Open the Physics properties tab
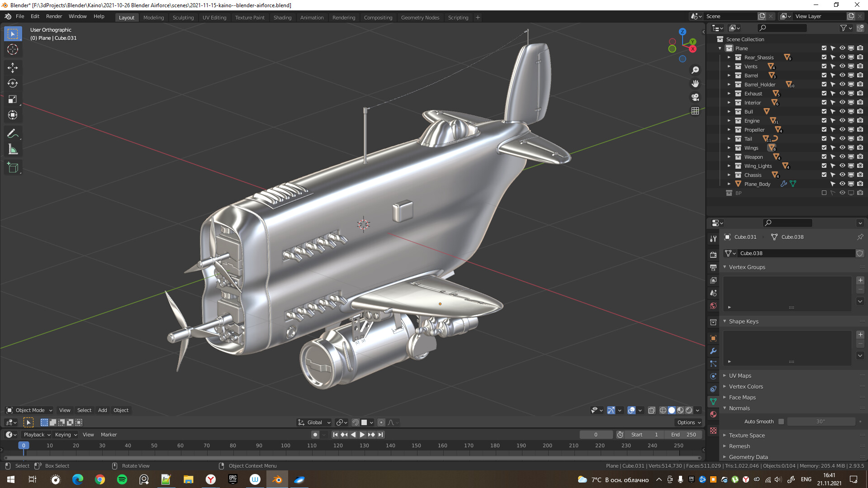868x488 pixels. click(x=713, y=376)
